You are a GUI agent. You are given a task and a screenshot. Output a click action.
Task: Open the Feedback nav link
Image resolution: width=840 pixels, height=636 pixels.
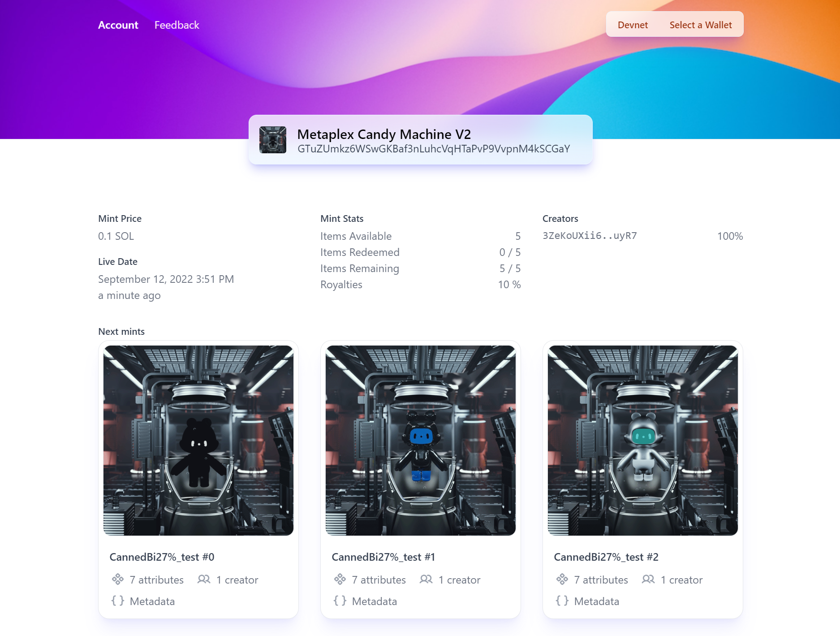[x=177, y=25]
